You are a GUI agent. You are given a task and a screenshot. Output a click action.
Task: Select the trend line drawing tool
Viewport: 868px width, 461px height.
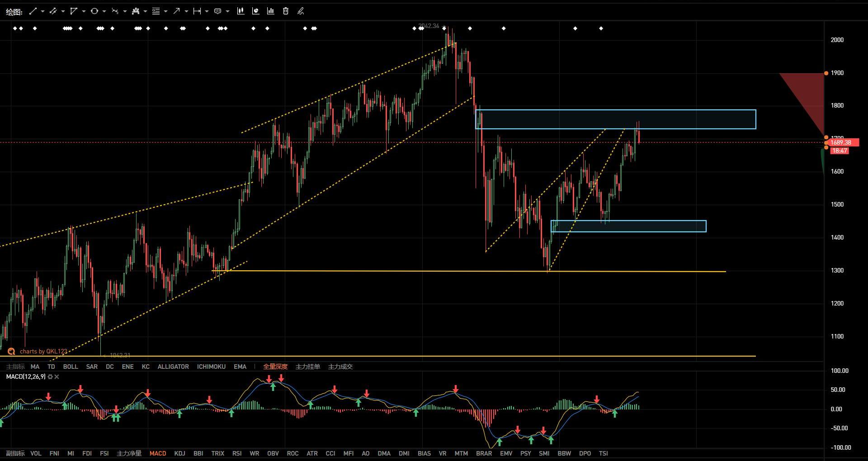[x=33, y=11]
